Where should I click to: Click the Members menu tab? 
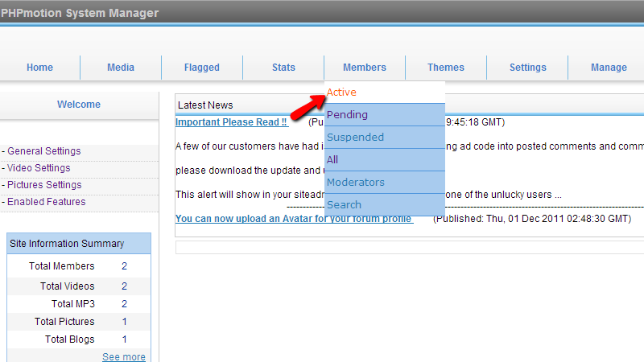point(365,68)
